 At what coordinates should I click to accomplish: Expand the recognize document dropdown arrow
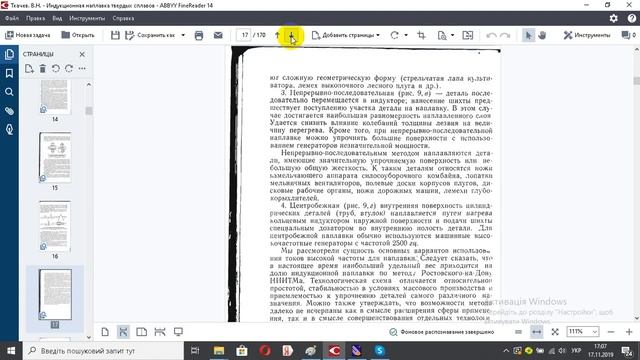[x=453, y=36]
